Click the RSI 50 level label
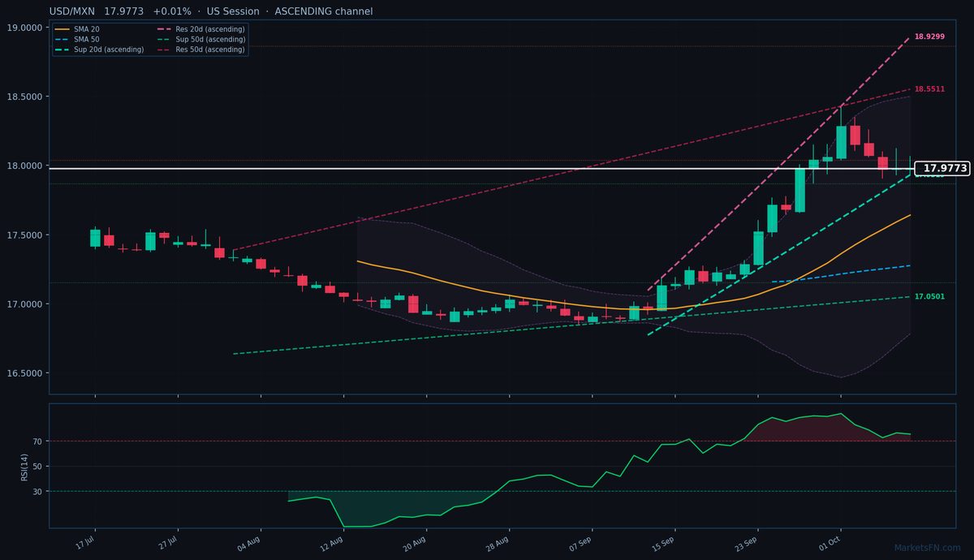This screenshot has width=974, height=560. pyautogui.click(x=38, y=467)
